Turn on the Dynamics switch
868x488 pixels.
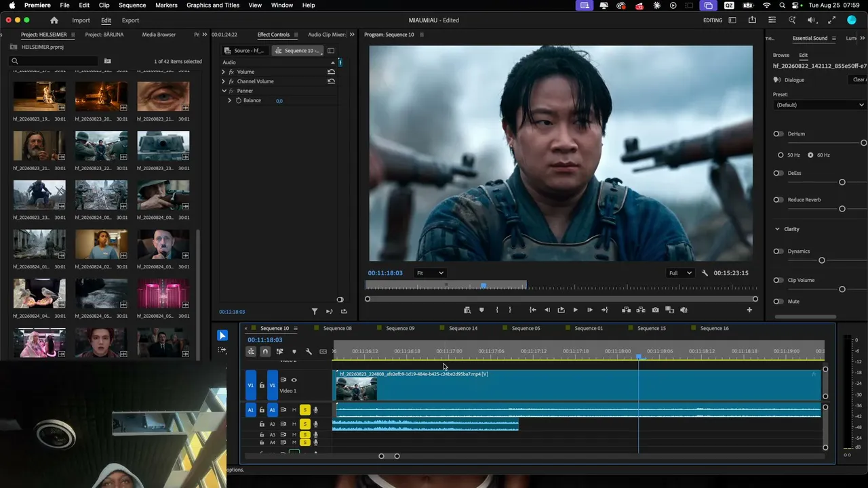778,251
